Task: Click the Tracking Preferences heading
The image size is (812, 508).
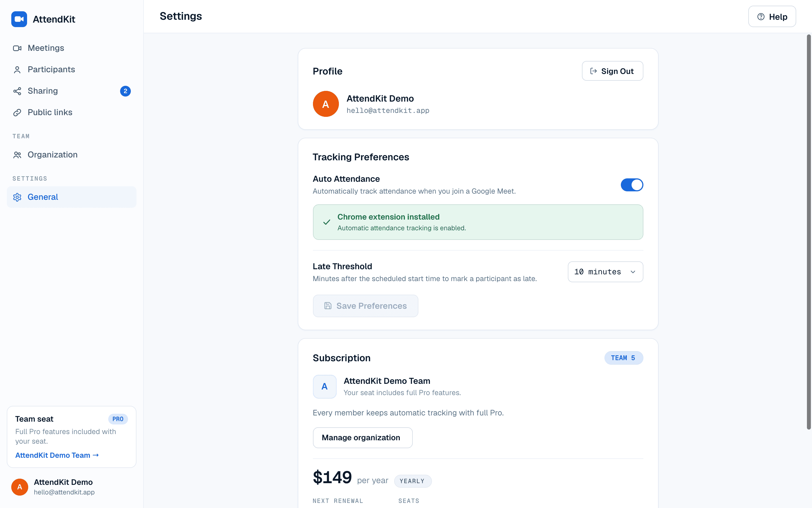Action: [x=361, y=157]
